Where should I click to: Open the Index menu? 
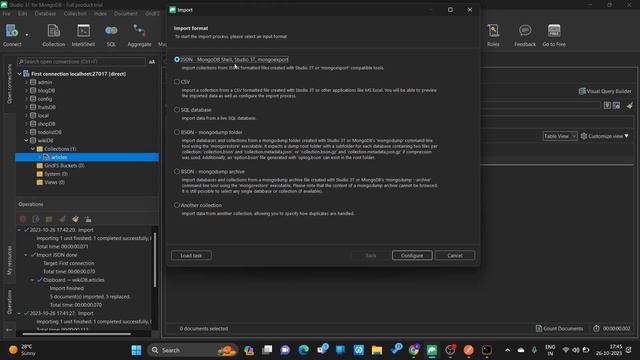click(100, 13)
